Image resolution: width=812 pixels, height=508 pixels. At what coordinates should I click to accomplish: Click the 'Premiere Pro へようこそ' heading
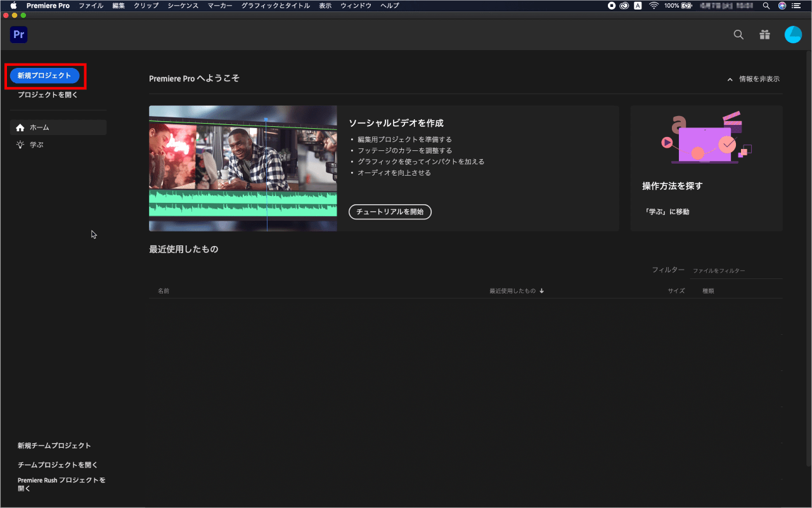tap(194, 79)
